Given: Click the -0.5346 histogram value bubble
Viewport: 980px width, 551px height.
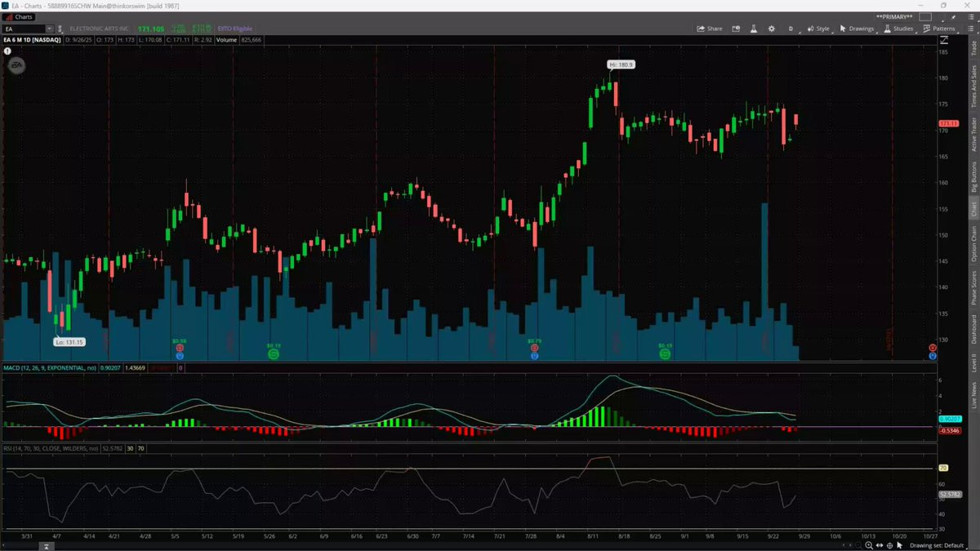Looking at the screenshot, I should (x=949, y=429).
